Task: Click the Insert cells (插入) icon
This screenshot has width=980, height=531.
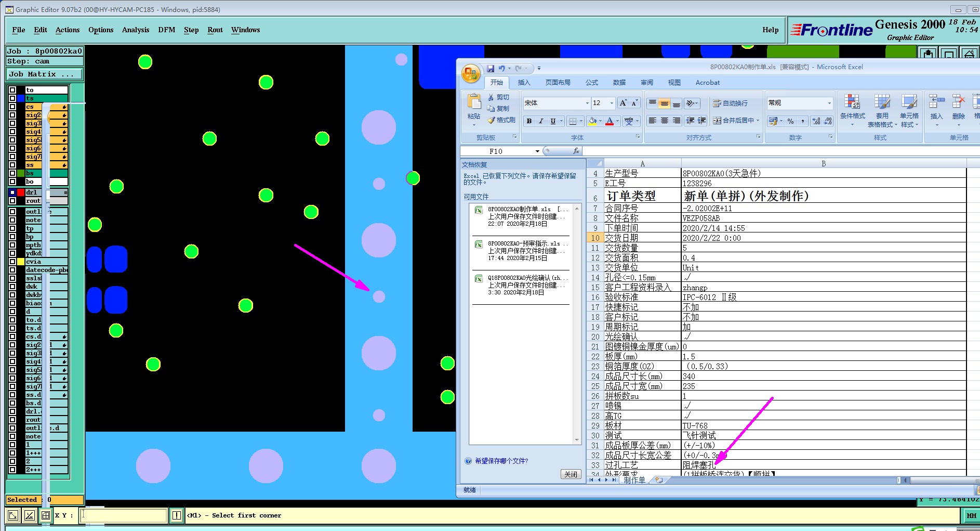Action: (x=936, y=102)
